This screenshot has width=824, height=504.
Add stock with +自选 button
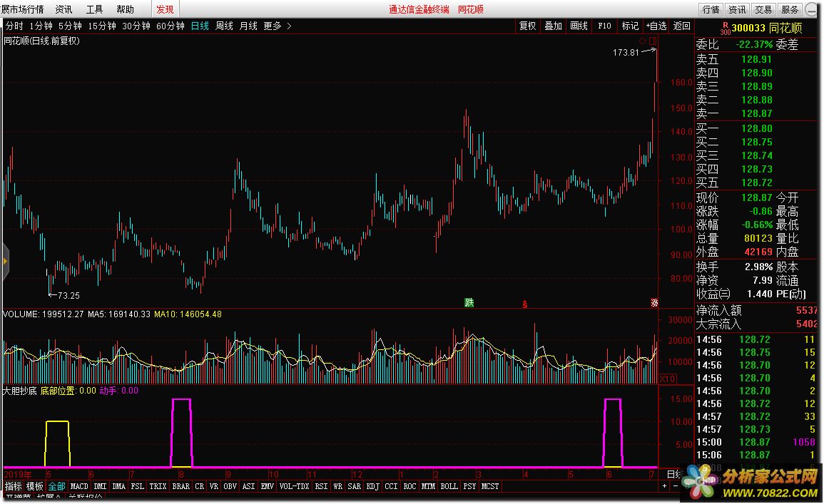click(656, 26)
